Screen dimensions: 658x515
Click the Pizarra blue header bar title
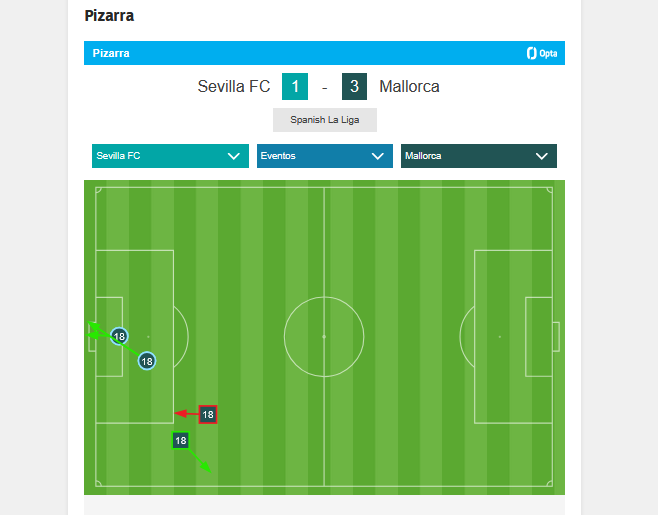[x=111, y=53]
